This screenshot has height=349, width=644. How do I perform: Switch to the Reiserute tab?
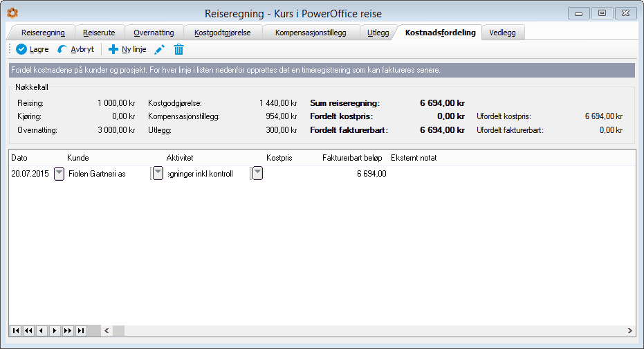tap(99, 33)
